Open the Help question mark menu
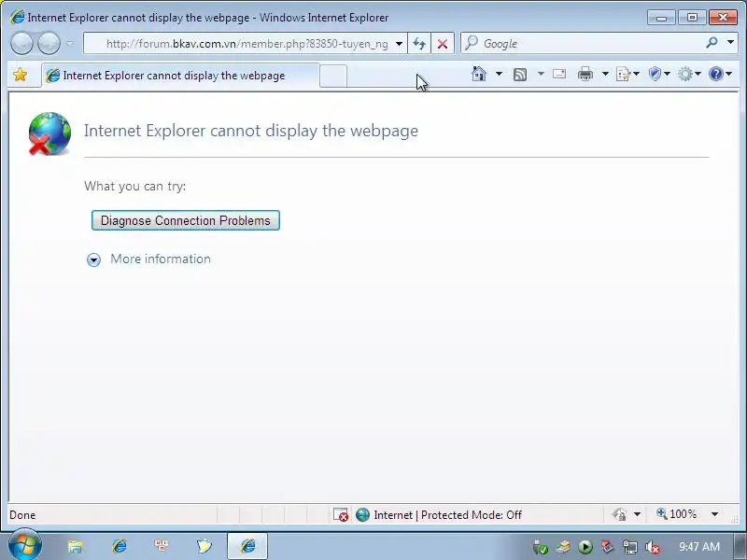747x560 pixels. (x=720, y=74)
